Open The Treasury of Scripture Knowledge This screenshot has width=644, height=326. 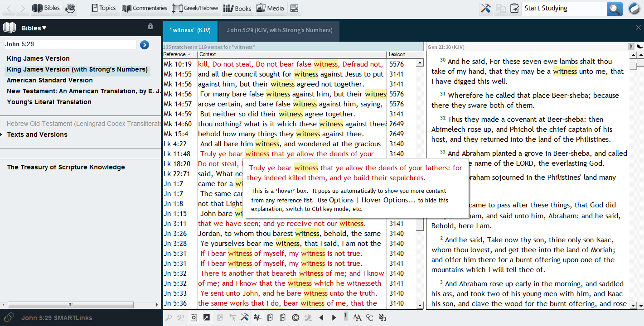[66, 167]
